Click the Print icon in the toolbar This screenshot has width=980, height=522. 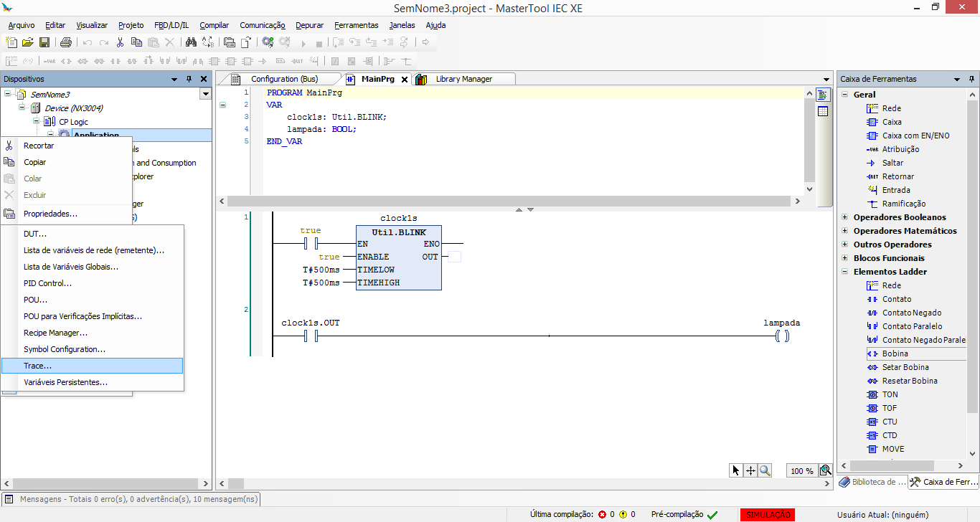(66, 42)
